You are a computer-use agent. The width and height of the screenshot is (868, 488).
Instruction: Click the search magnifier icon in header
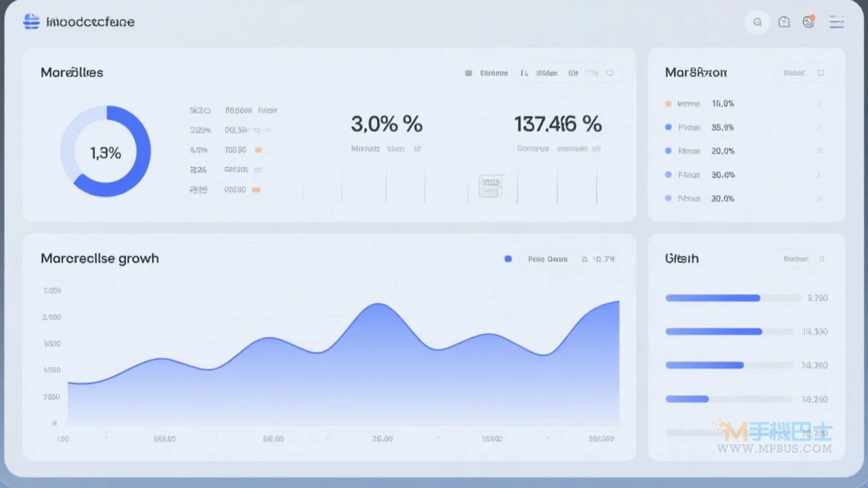[x=757, y=22]
